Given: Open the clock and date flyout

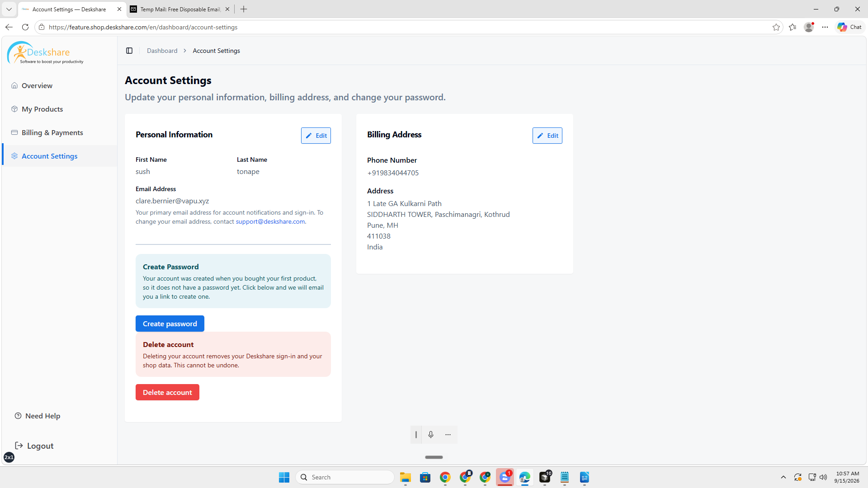Looking at the screenshot, I should [x=847, y=477].
